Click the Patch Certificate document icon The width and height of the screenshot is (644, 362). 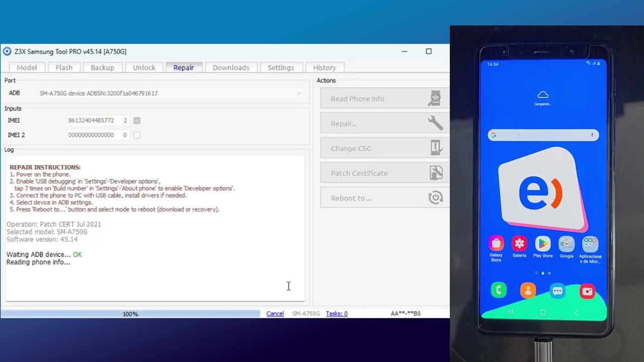point(436,173)
